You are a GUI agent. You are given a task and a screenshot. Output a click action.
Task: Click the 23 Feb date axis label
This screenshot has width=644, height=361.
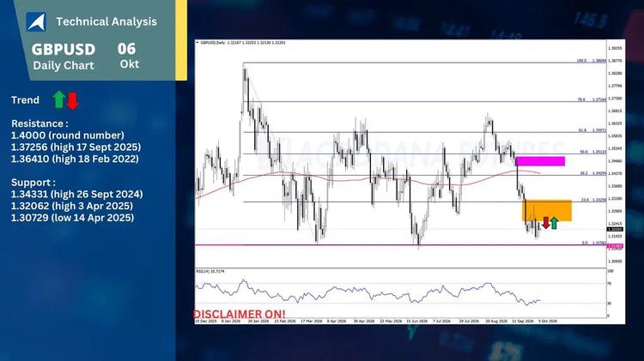pyautogui.click(x=285, y=322)
